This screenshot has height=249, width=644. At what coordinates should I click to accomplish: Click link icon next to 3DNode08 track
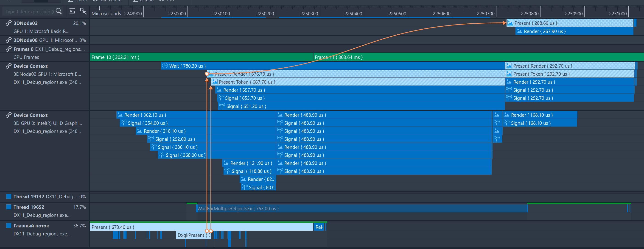pyautogui.click(x=9, y=40)
